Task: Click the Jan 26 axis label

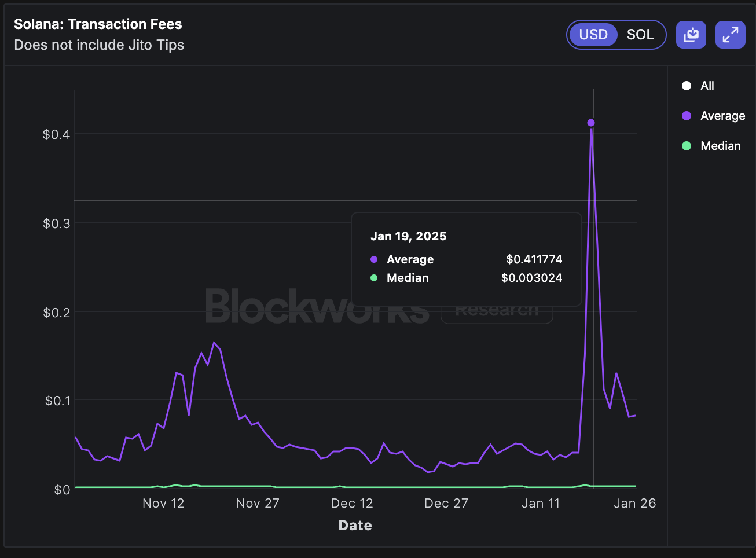Action: (x=634, y=503)
